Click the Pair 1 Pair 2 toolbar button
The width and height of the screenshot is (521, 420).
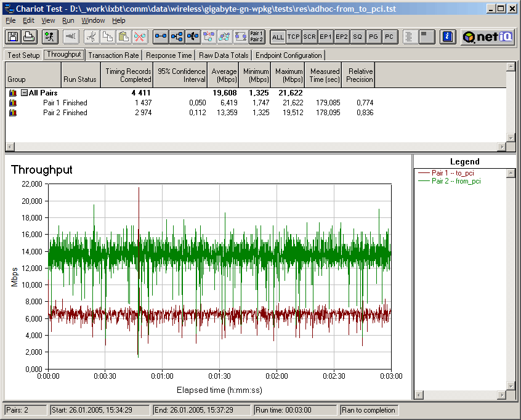pyautogui.click(x=257, y=37)
